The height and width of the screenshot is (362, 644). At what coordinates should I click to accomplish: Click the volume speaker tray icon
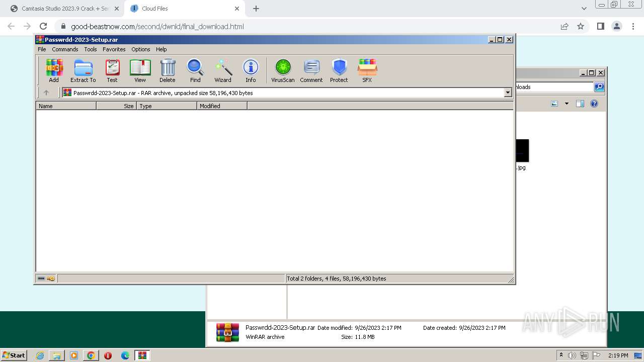[x=572, y=355]
